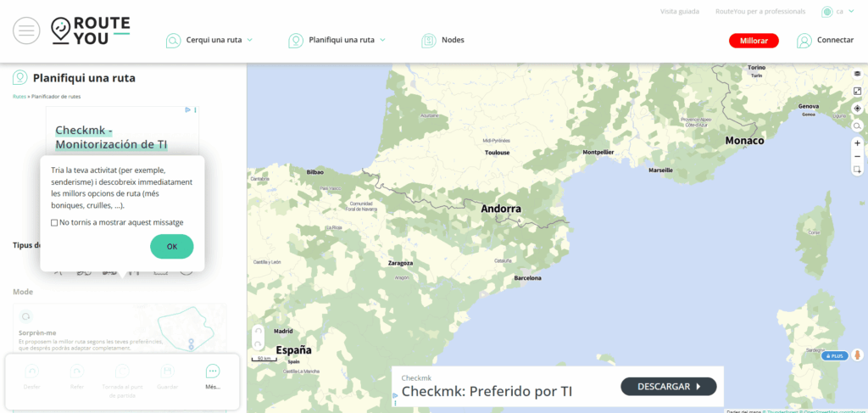Click the Montpellier label on map

599,152
